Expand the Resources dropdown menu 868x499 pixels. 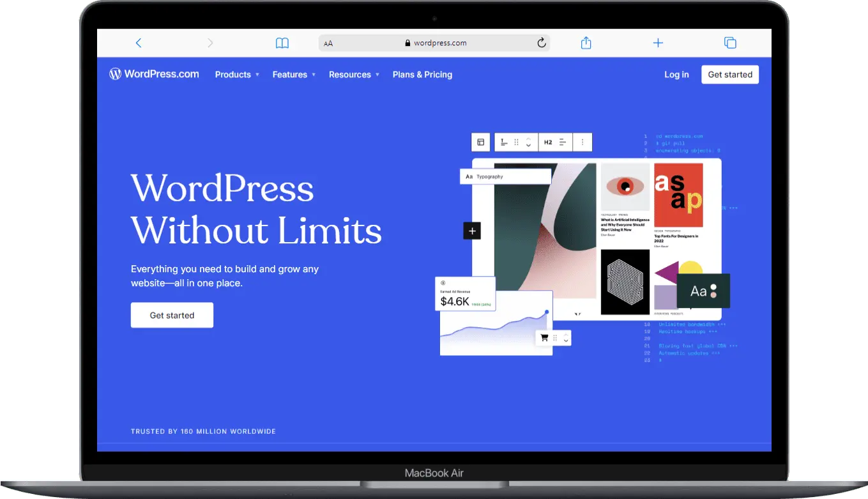354,75
